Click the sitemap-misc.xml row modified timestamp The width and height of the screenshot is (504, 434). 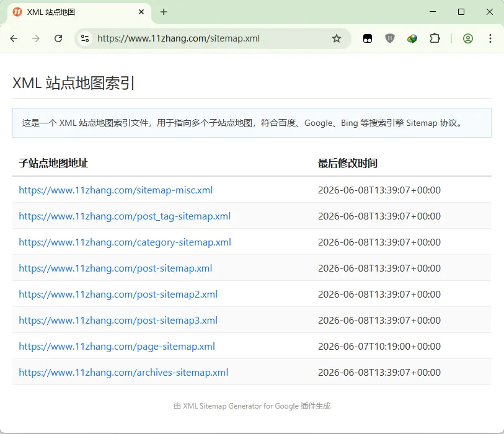(x=379, y=190)
